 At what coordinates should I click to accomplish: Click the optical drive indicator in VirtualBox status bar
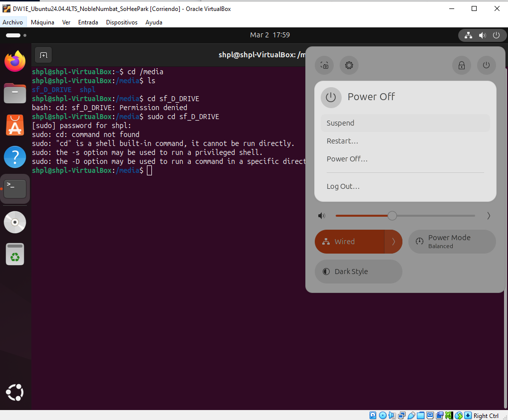[382, 415]
